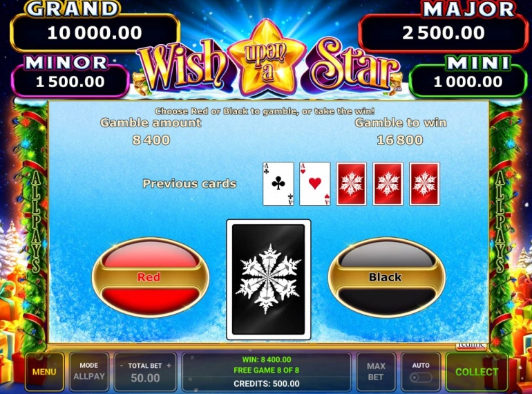Click the GRAND jackpot display
The height and width of the screenshot is (394, 532).
pos(95,33)
